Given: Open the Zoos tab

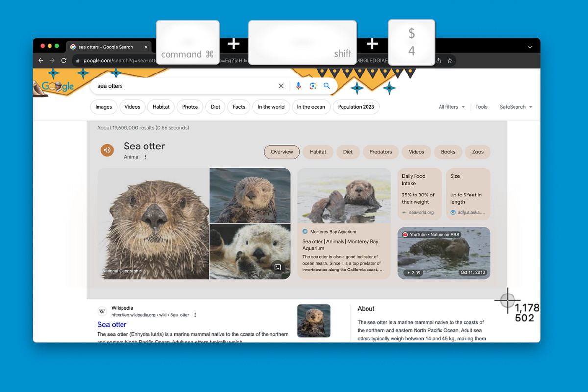Looking at the screenshot, I should tap(478, 152).
